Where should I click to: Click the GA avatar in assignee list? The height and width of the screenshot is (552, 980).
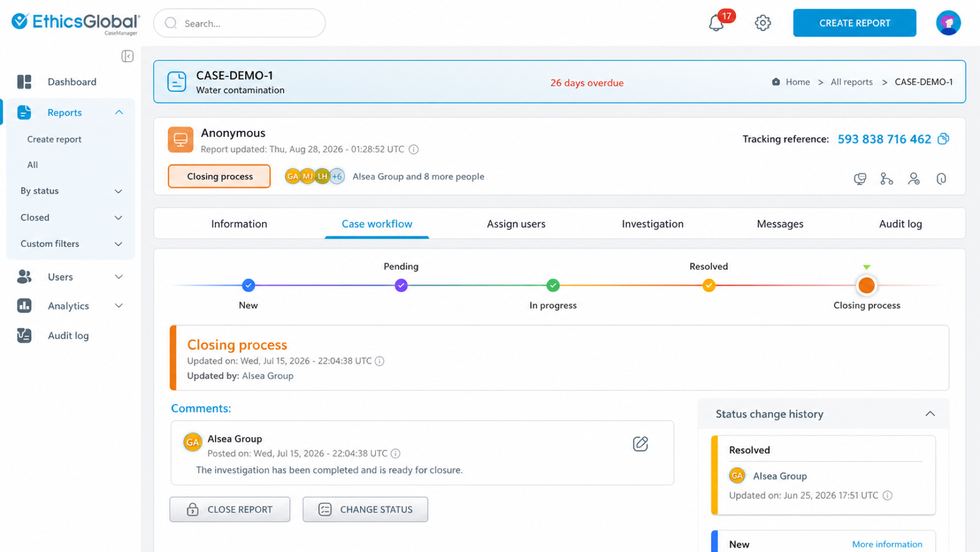click(292, 177)
